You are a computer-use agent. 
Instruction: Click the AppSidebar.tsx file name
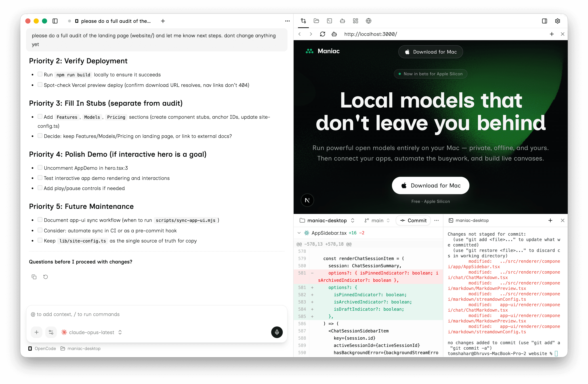[329, 233]
